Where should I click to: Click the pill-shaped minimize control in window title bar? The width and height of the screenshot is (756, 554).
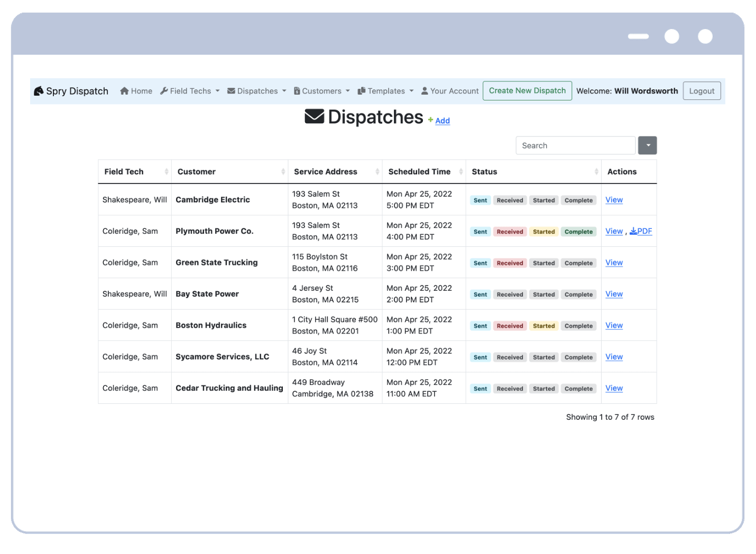(x=638, y=36)
